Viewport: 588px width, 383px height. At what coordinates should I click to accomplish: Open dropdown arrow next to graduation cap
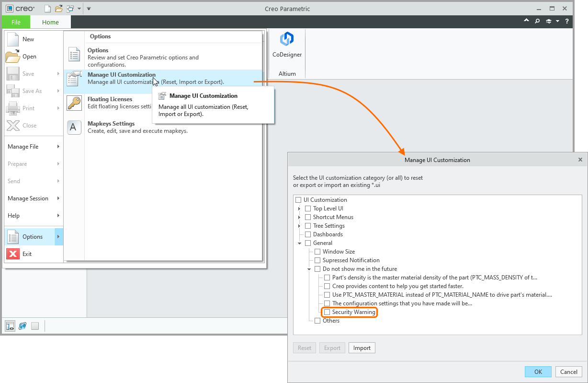[557, 21]
